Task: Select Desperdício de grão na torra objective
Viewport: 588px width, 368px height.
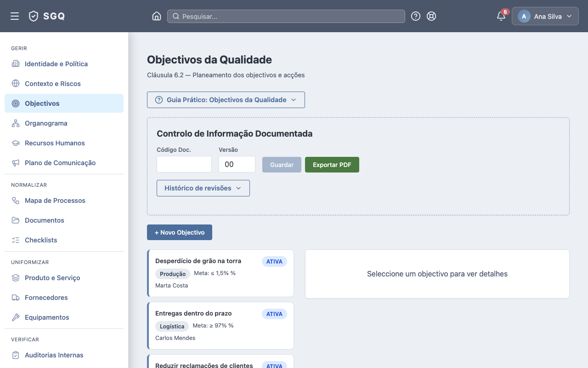Action: [220, 273]
